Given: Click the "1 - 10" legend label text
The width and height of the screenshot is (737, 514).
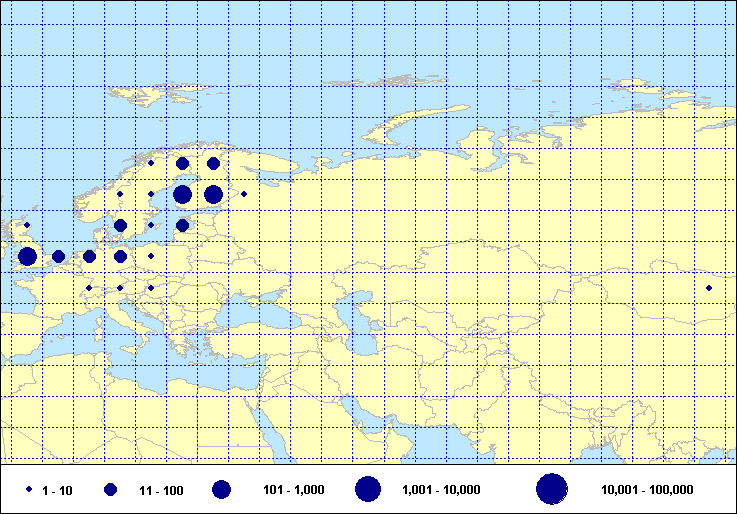Looking at the screenshot, I should pyautogui.click(x=57, y=490).
